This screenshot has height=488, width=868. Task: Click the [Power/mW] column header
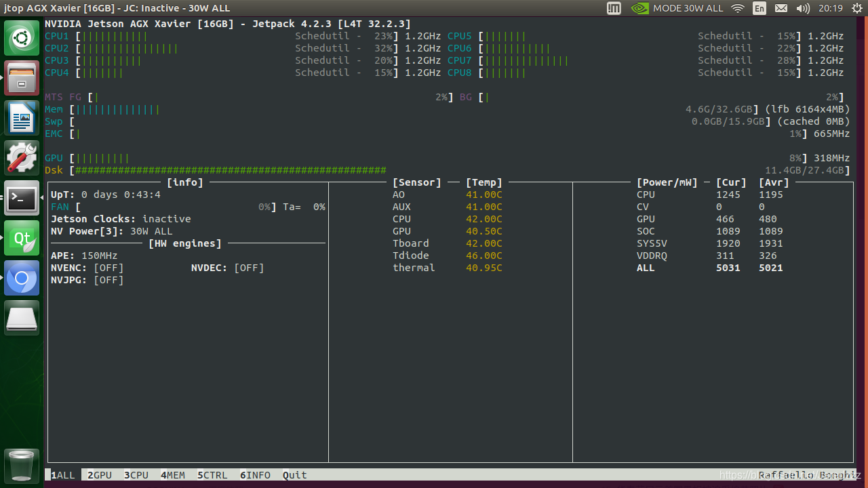click(x=667, y=182)
